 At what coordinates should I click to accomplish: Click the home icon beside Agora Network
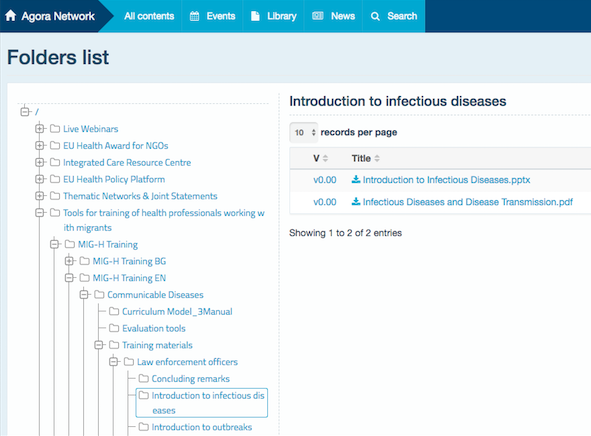click(x=11, y=16)
